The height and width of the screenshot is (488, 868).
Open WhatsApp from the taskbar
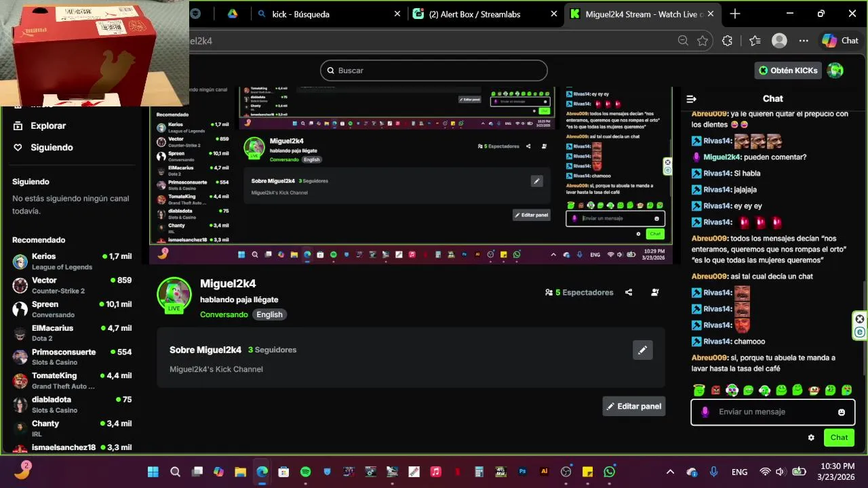[610, 472]
